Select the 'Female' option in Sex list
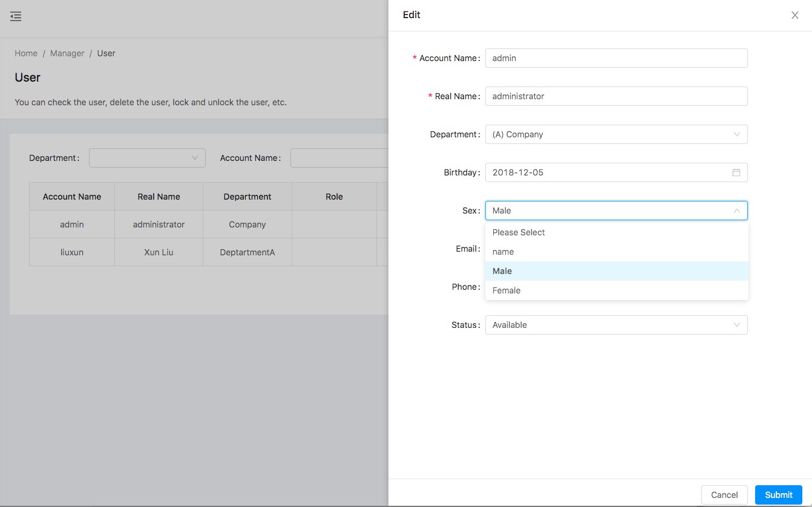Image resolution: width=812 pixels, height=507 pixels. 617,290
